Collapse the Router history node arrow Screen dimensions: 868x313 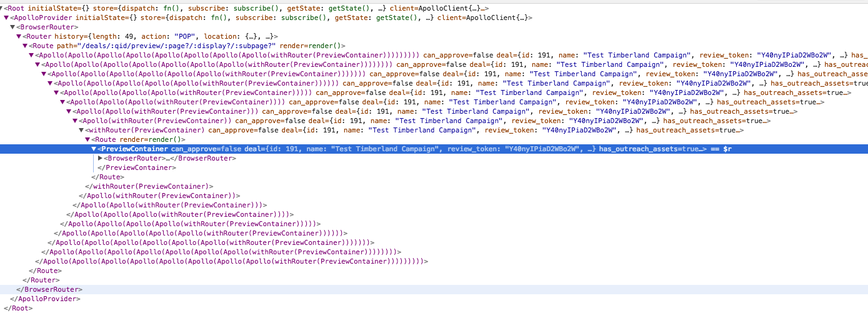pos(19,36)
